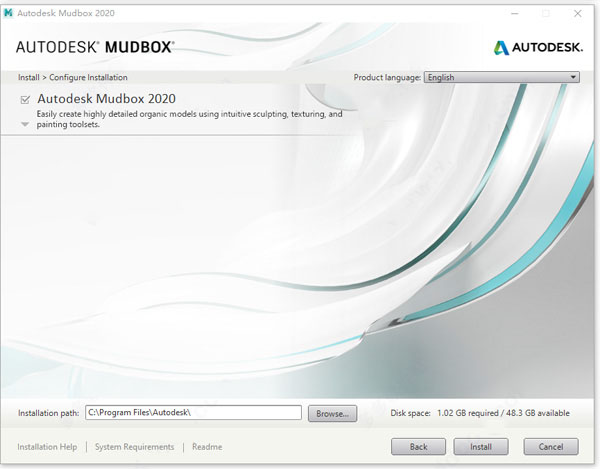
Task: Open the System Requirements link
Action: pyautogui.click(x=134, y=447)
